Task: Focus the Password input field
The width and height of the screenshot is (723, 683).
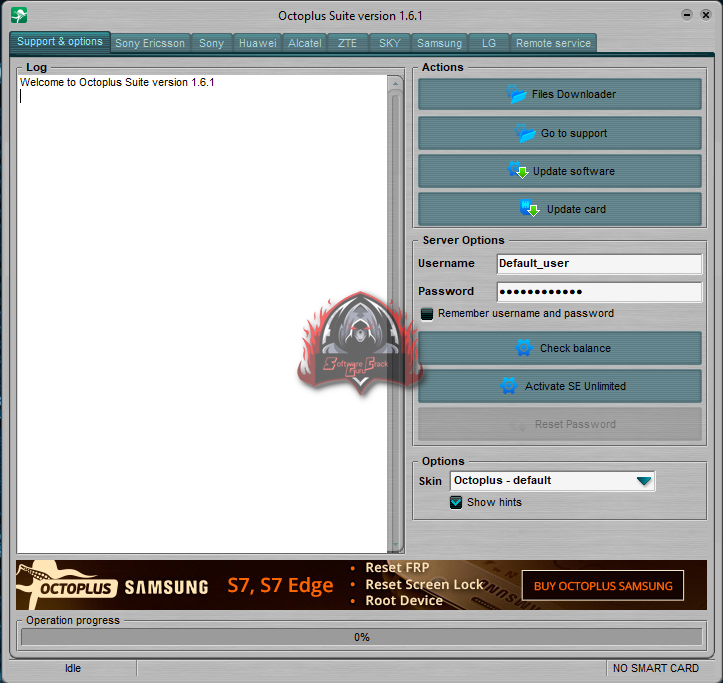Action: point(599,292)
